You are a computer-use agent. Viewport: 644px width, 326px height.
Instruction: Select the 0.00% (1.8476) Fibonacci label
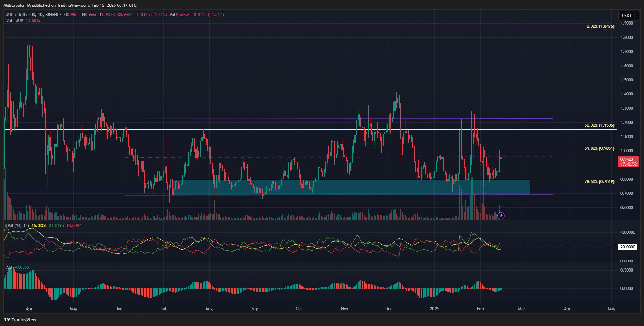600,26
